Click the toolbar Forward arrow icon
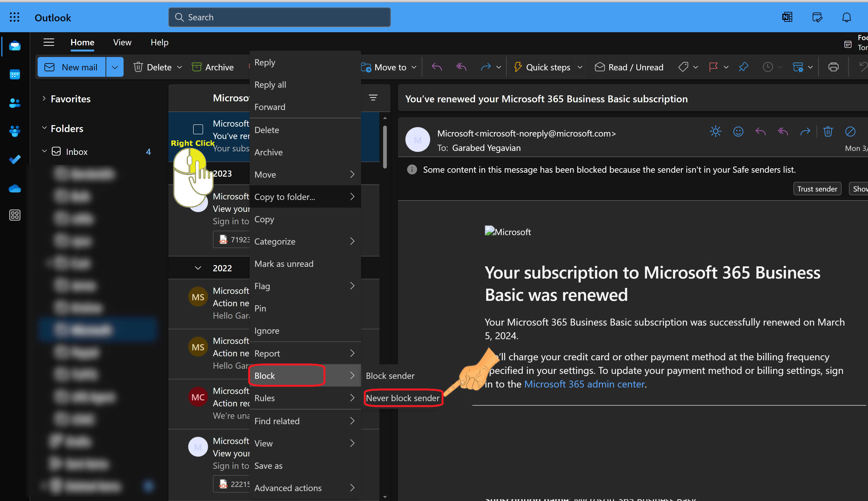868x501 pixels. coord(486,67)
